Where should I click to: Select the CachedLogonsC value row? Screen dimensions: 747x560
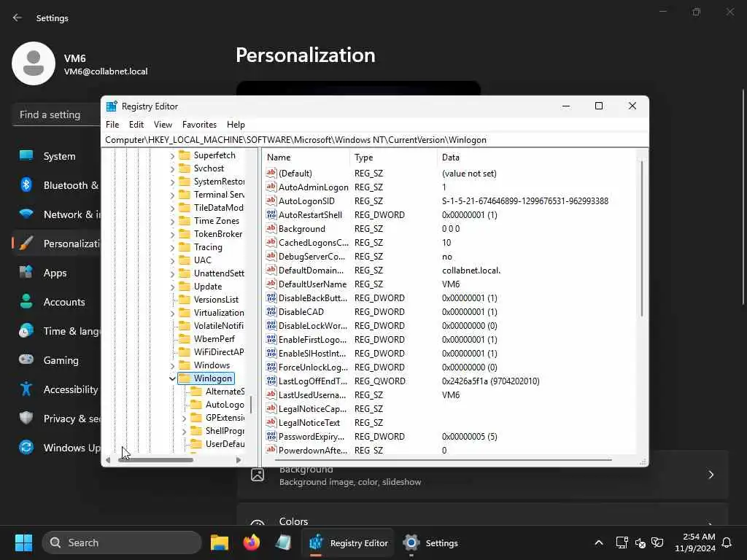coord(450,242)
